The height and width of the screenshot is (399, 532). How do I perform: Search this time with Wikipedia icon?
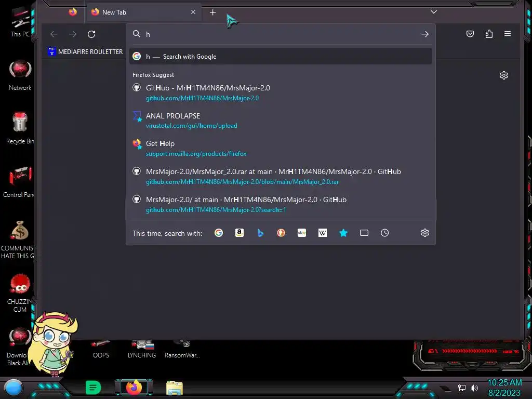[x=322, y=233]
